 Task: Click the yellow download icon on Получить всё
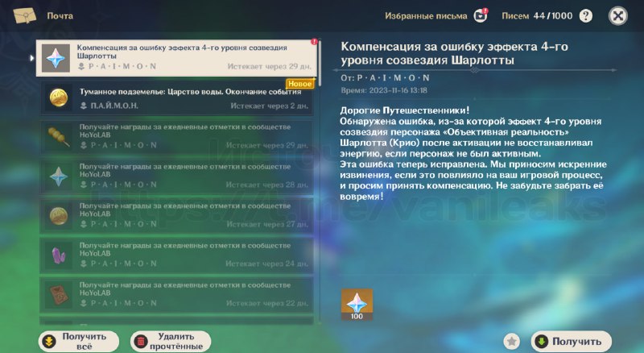50,342
